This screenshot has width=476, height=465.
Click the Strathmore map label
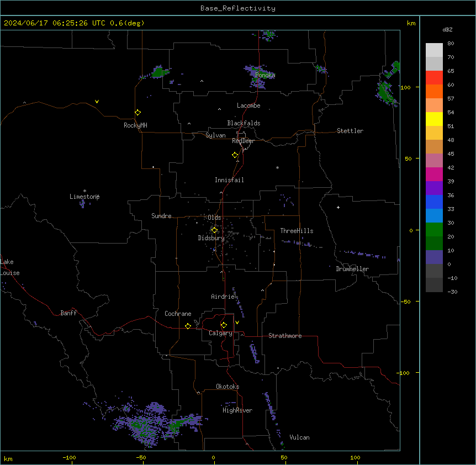285,336
